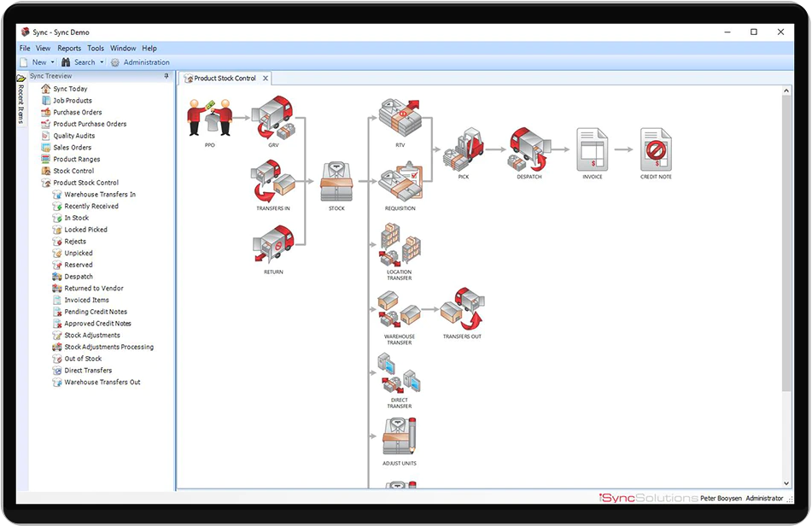
Task: Open Reserved tree item
Action: click(x=79, y=265)
